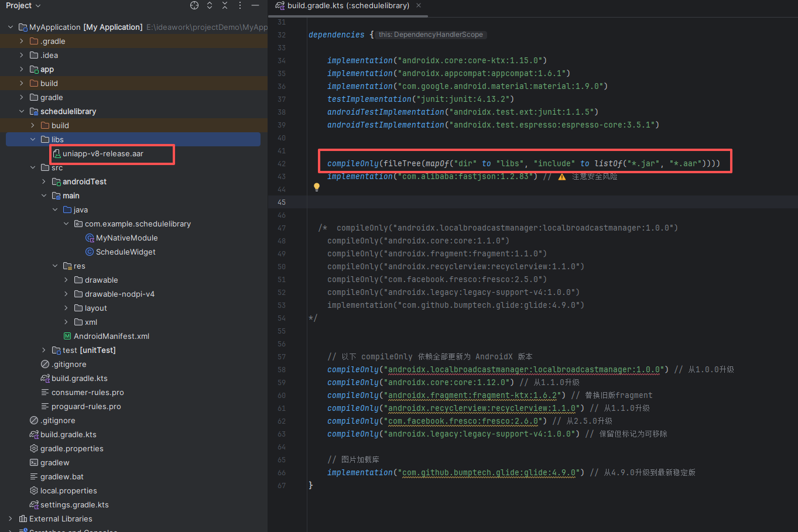Screen dimensions: 798x532
Task: Click the gradlew script file icon
Action: [x=34, y=462]
